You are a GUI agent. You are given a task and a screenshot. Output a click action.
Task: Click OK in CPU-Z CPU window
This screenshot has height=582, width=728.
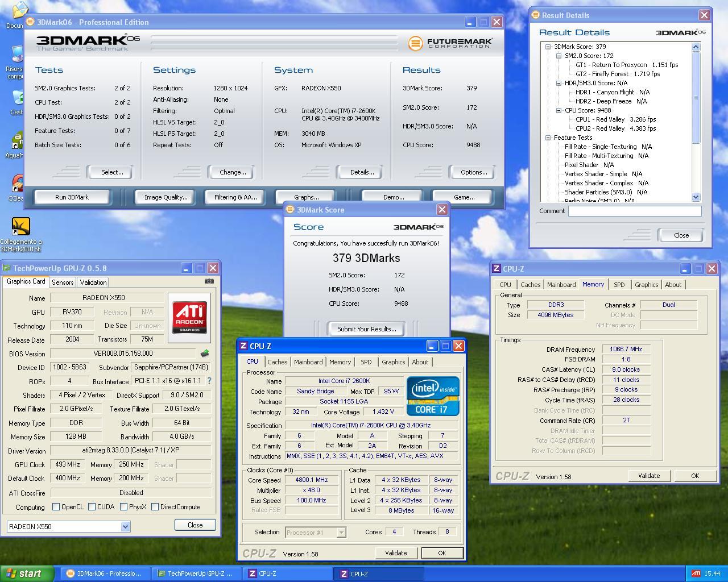pos(442,553)
